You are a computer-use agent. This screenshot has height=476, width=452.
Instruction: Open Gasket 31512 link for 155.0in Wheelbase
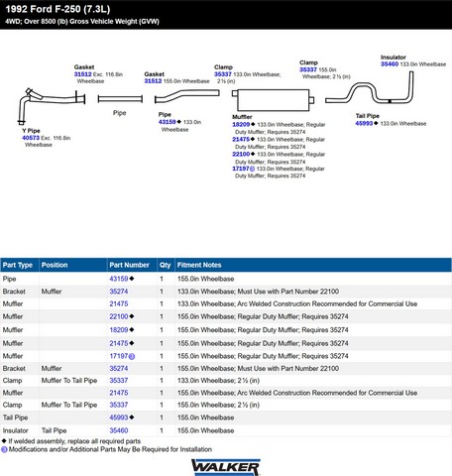click(x=153, y=81)
